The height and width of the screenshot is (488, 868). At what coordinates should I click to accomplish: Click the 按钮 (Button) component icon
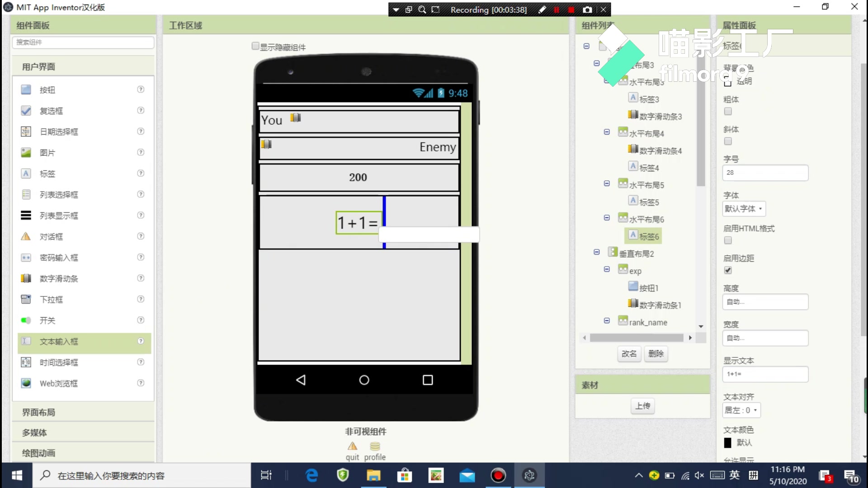click(x=26, y=89)
